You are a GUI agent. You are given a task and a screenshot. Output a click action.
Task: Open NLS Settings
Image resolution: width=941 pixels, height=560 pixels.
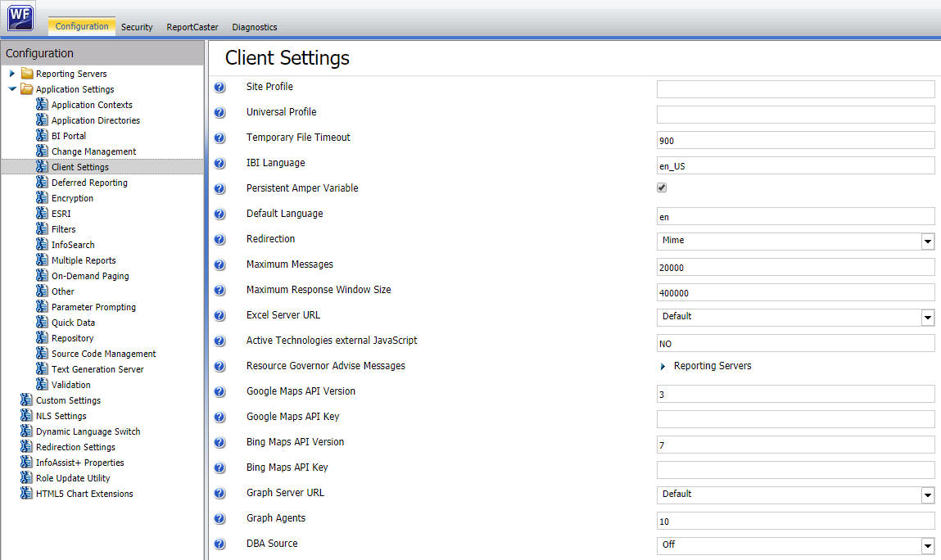(61, 416)
